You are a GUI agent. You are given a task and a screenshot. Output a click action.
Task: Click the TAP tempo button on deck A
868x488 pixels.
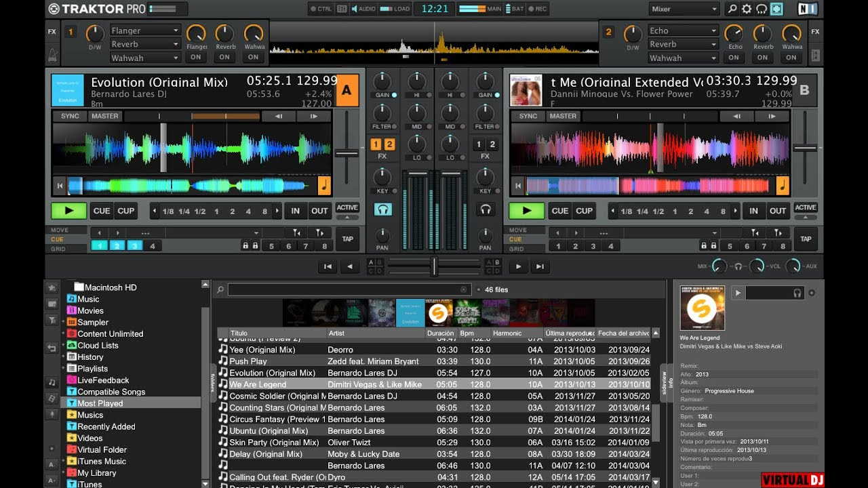(x=347, y=239)
